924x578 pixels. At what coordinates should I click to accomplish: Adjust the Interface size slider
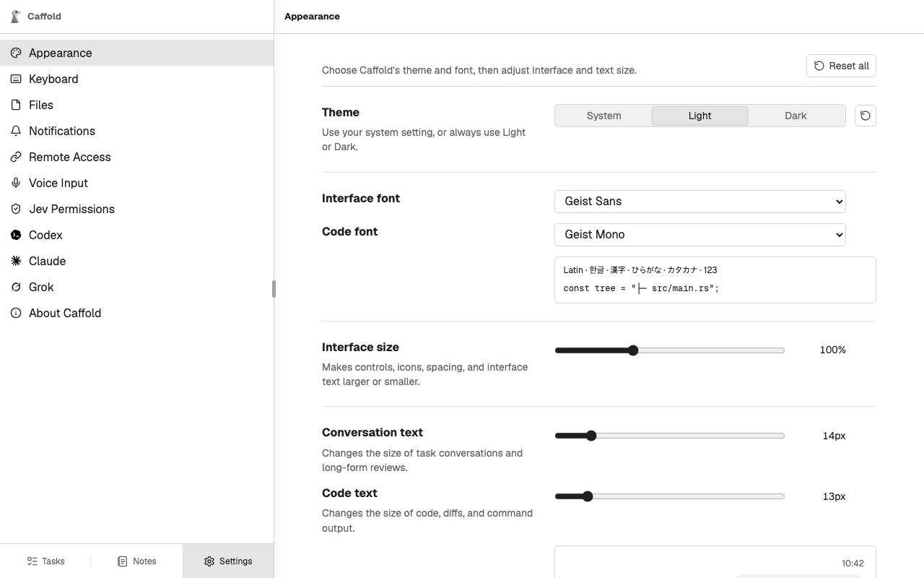(669, 350)
